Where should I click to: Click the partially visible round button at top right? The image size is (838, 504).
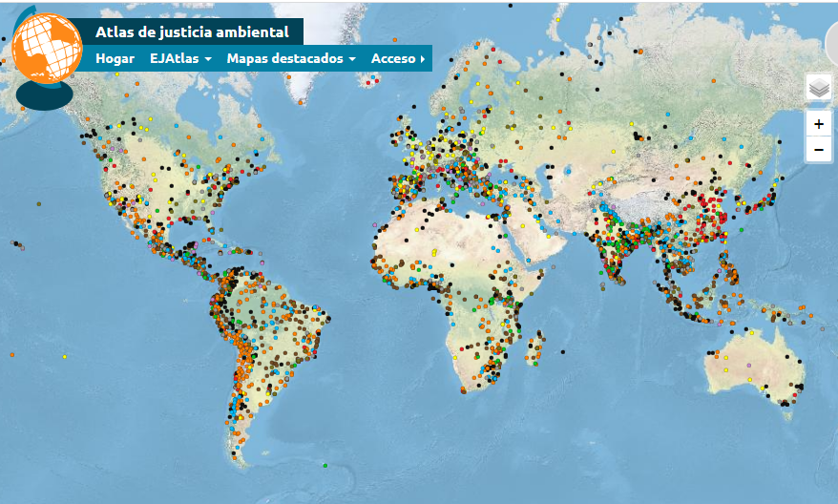point(831,41)
